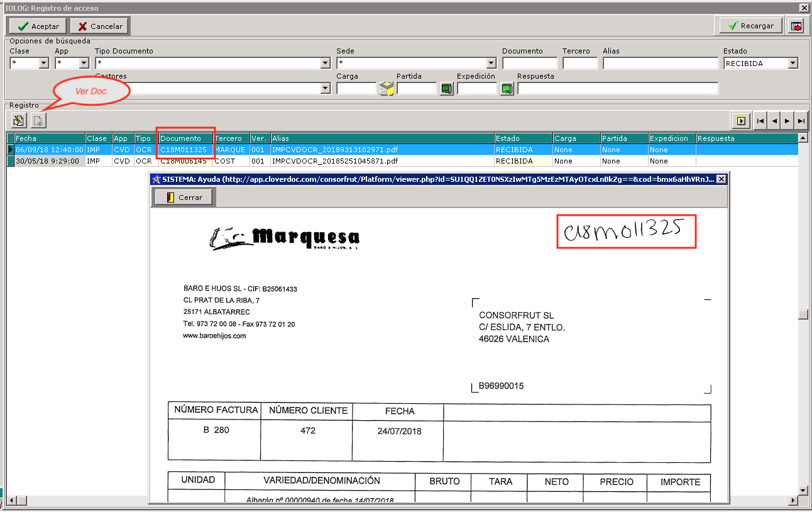Close the document viewer with Cerrar
812x512 pixels.
coord(184,198)
